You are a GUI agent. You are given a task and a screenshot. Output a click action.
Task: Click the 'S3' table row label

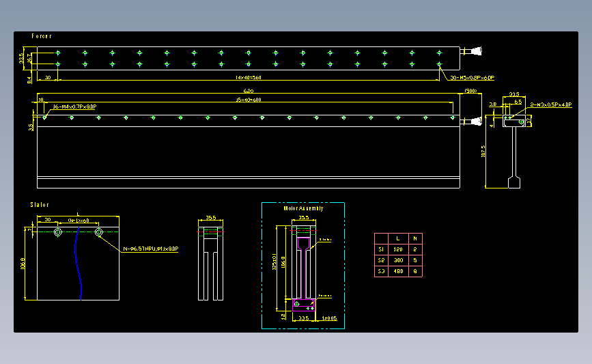381,272
